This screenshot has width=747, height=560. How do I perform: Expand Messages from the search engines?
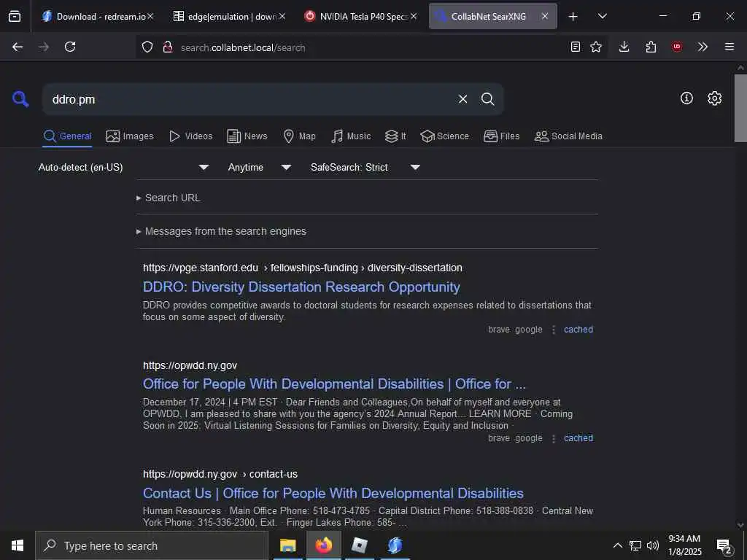click(x=221, y=231)
